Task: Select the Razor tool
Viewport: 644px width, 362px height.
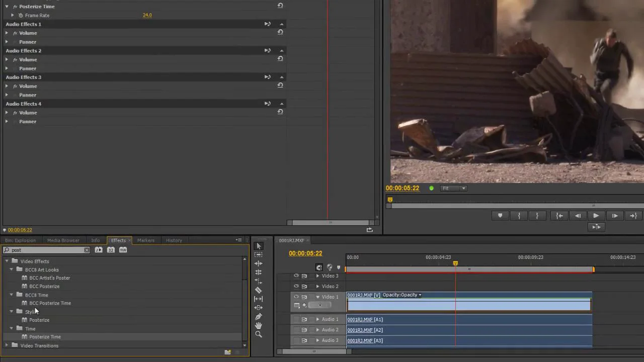Action: 259,290
